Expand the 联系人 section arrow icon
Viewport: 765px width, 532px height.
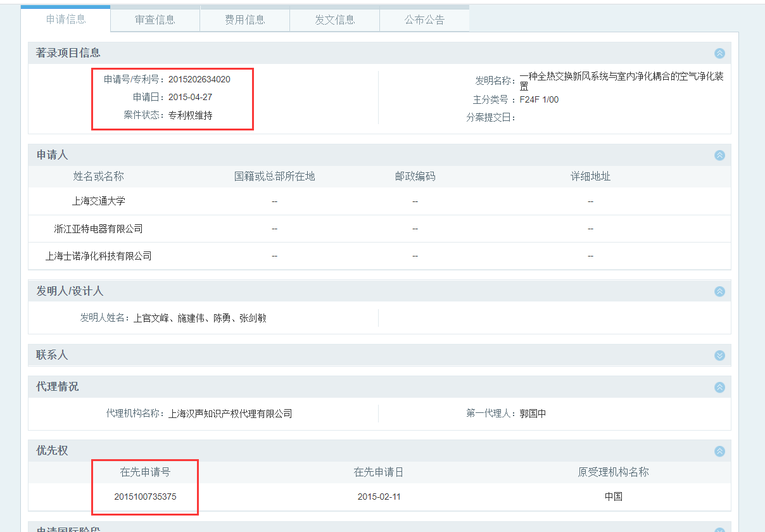coord(719,355)
